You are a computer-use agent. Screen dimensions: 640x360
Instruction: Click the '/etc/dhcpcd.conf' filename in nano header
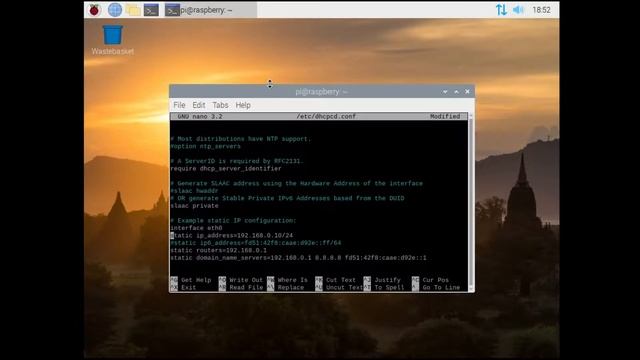pos(326,116)
